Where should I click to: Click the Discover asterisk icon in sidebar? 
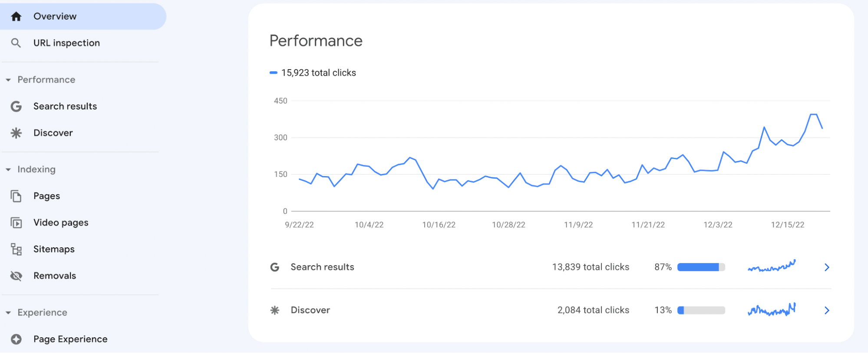[x=16, y=133]
